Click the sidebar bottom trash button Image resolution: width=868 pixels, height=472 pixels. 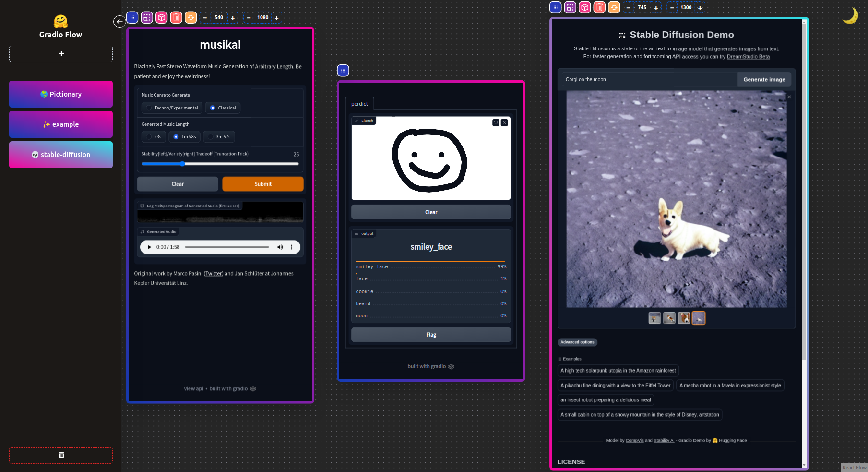[x=61, y=455]
